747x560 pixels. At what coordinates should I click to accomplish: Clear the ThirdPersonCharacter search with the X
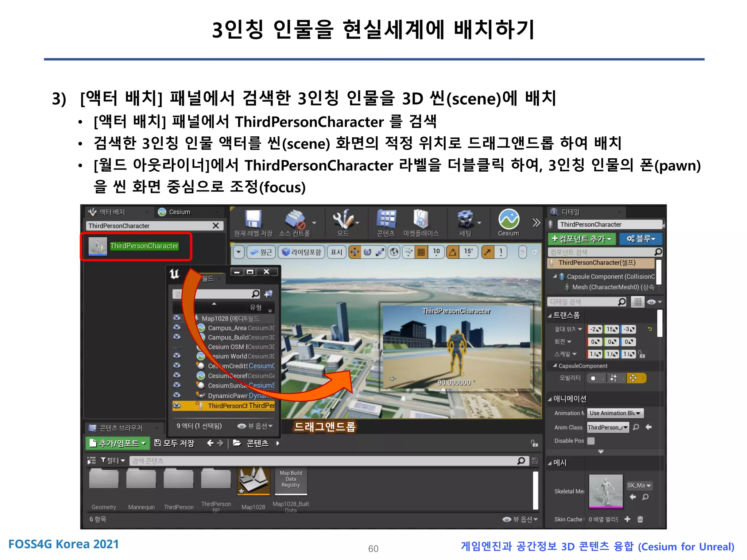(x=216, y=226)
